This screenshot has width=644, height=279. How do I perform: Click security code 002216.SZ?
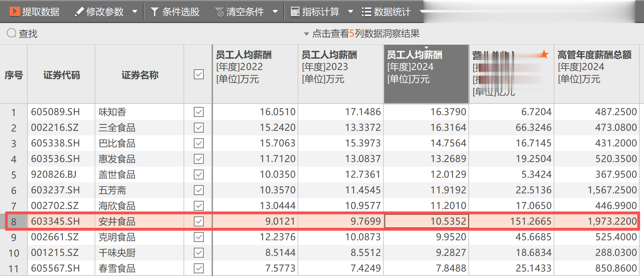pos(55,128)
